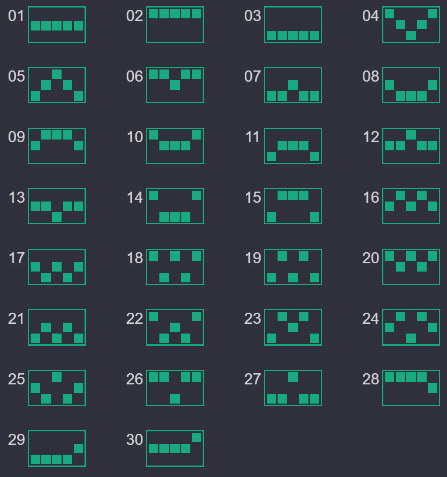Click payline 20 W-shaped pattern
The width and height of the screenshot is (447, 477).
(411, 267)
